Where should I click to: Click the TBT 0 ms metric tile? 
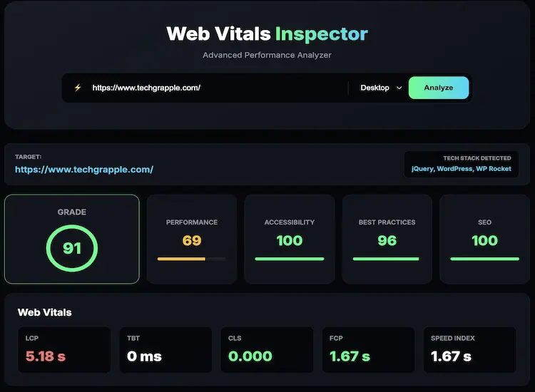(165, 350)
